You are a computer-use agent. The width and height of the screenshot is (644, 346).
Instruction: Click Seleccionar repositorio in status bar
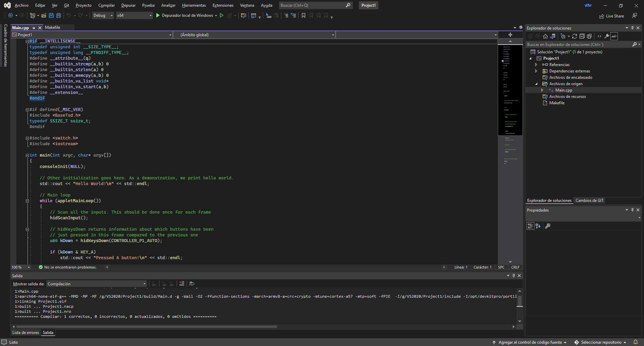[x=601, y=342]
